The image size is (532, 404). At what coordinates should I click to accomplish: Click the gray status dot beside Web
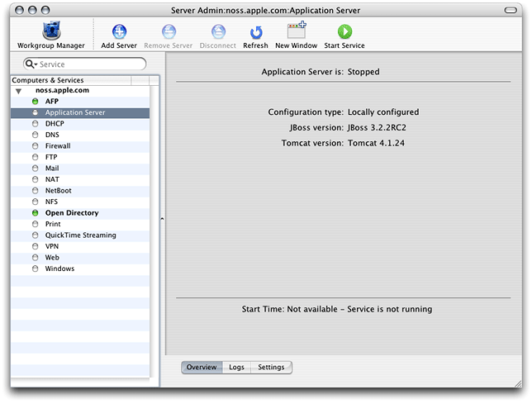(x=35, y=258)
